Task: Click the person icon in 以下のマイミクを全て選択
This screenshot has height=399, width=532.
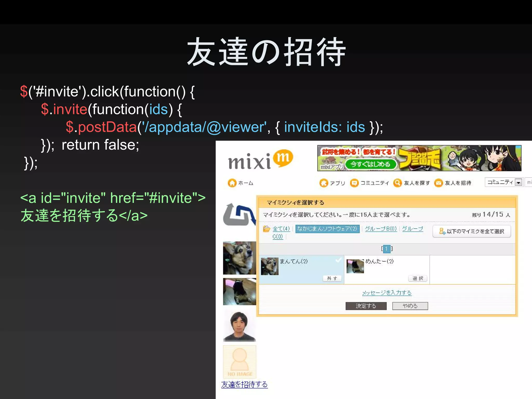Action: click(x=442, y=231)
